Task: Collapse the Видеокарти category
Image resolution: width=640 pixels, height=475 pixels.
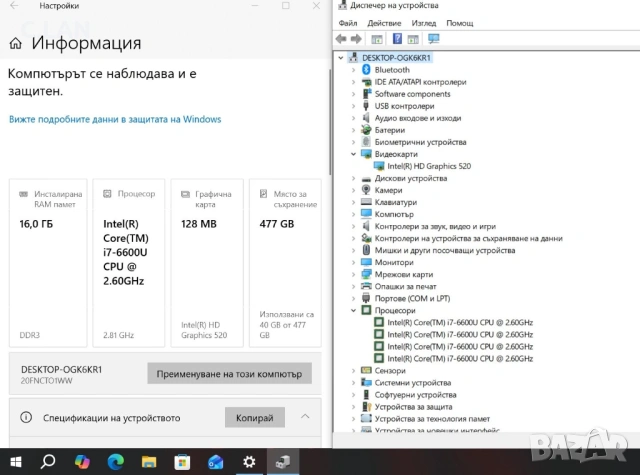Action: pyautogui.click(x=353, y=154)
